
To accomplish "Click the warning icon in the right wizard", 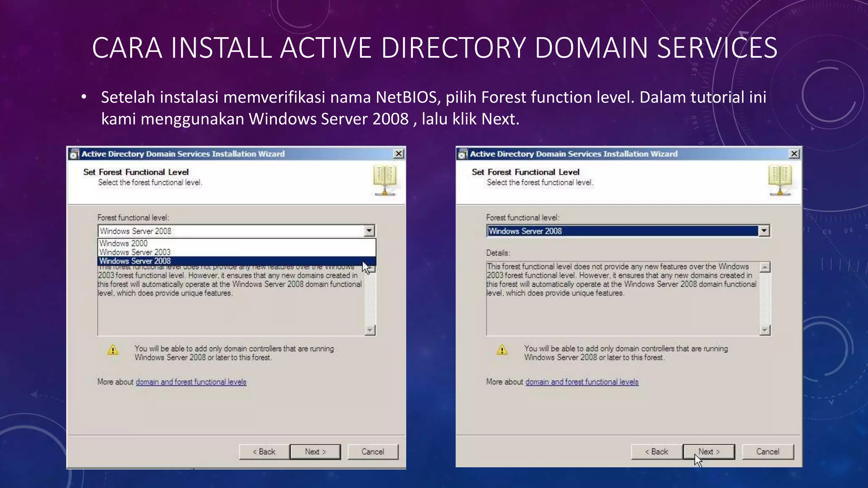I will tap(502, 350).
